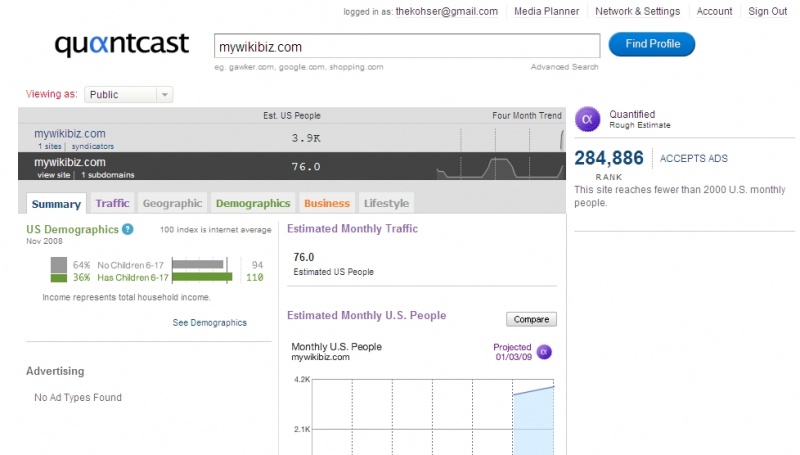Open the Geographic tab
Screen dimensions: 800x455
pos(172,203)
